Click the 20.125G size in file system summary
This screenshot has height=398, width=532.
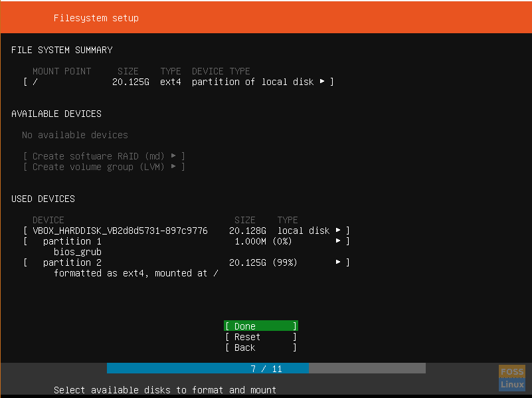click(131, 82)
